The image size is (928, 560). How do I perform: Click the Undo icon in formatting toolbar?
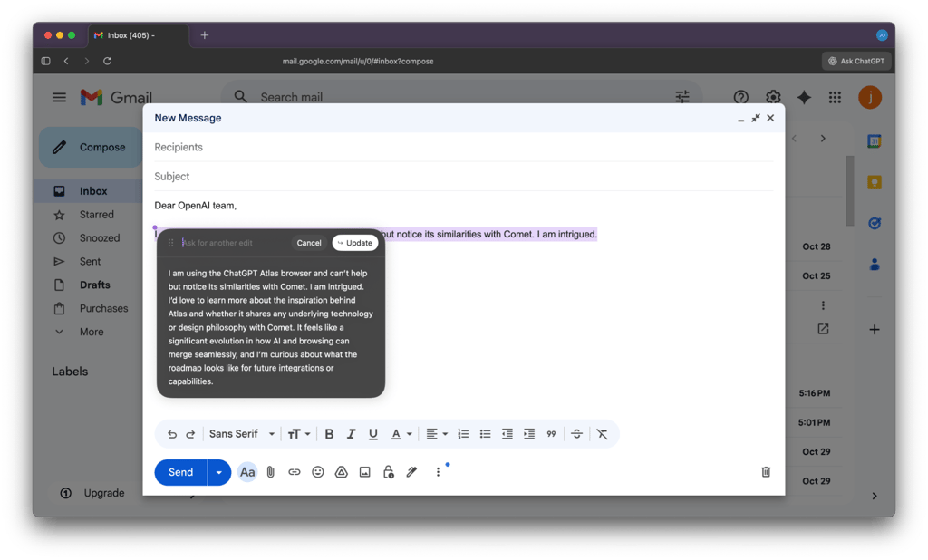click(x=171, y=435)
